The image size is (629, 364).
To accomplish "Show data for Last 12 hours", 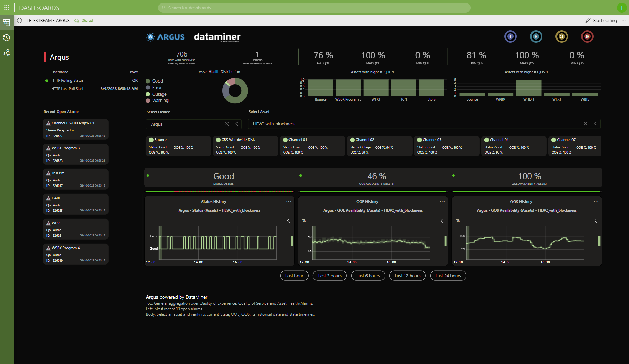I will [407, 276].
